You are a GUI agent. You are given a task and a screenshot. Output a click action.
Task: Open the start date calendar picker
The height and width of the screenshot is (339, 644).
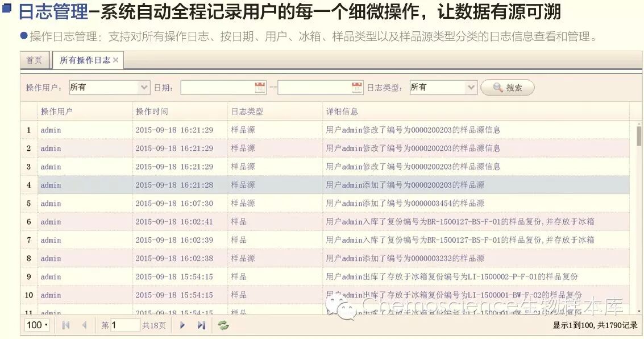260,87
